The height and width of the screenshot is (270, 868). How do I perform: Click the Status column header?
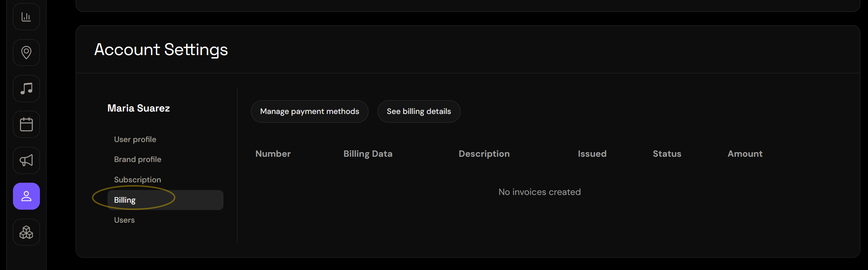click(667, 154)
